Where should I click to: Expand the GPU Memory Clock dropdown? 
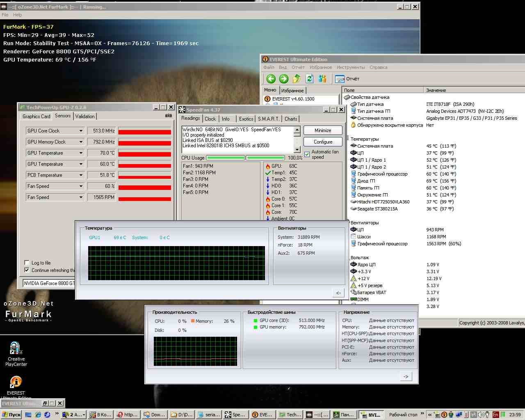(81, 142)
